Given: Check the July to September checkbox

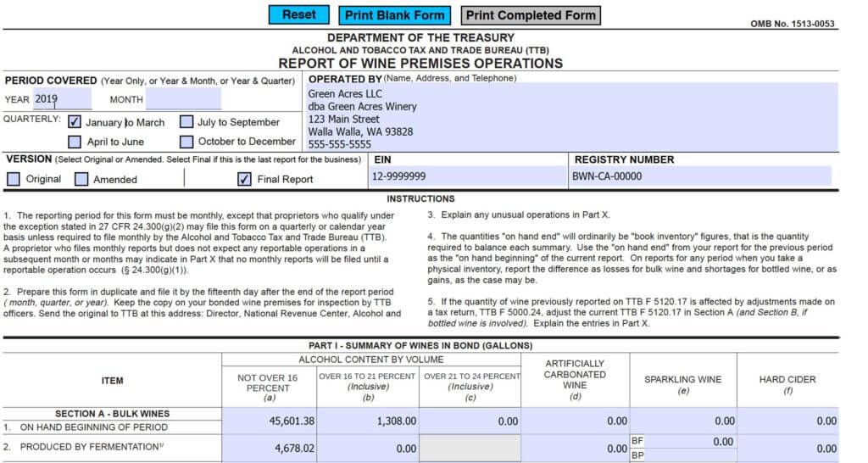Looking at the screenshot, I should (186, 122).
